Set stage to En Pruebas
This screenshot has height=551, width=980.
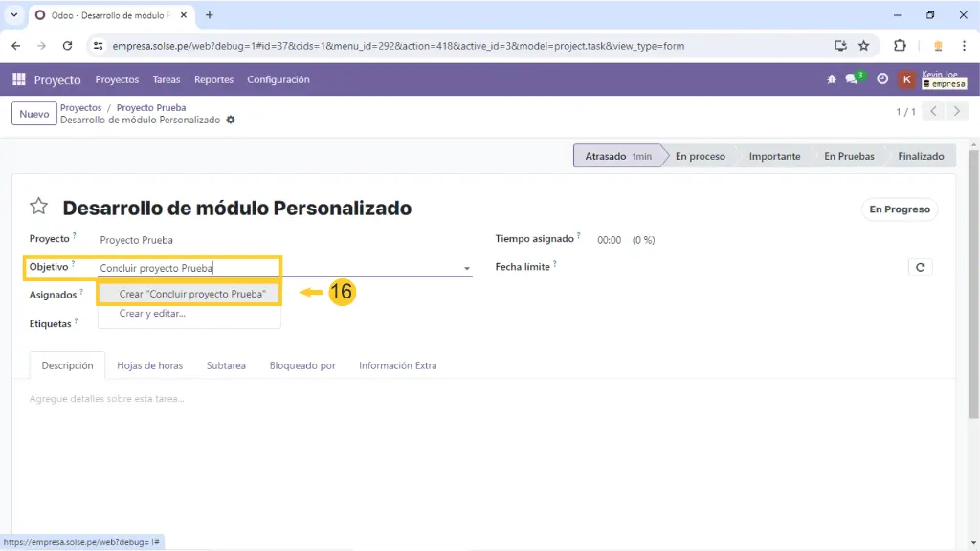click(848, 156)
